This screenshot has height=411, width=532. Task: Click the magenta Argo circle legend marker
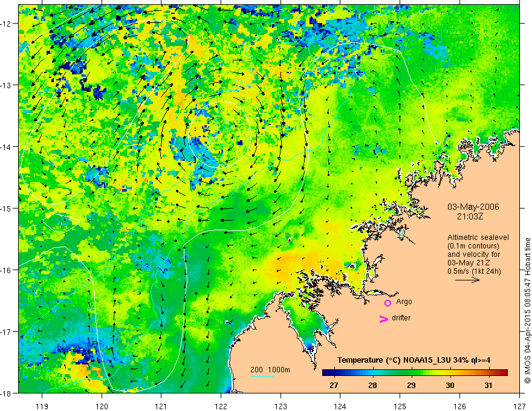388,302
